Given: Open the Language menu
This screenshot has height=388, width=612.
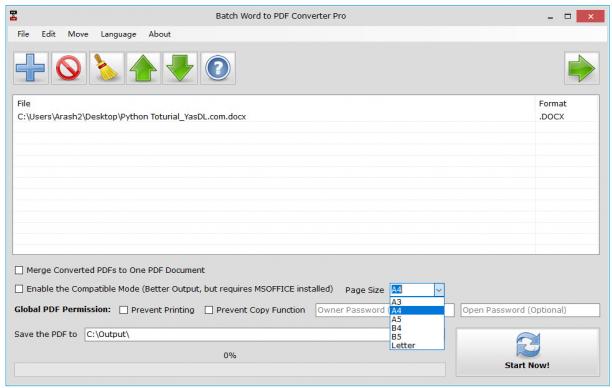Looking at the screenshot, I should (x=118, y=34).
